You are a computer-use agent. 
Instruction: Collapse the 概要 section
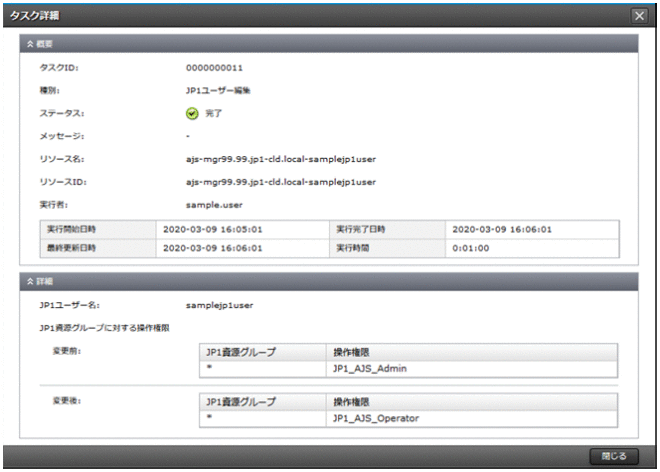coord(30,44)
